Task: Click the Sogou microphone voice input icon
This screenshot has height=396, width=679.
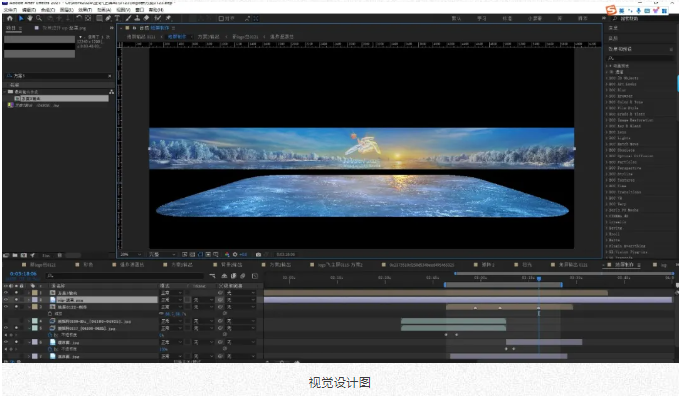Action: [x=638, y=10]
